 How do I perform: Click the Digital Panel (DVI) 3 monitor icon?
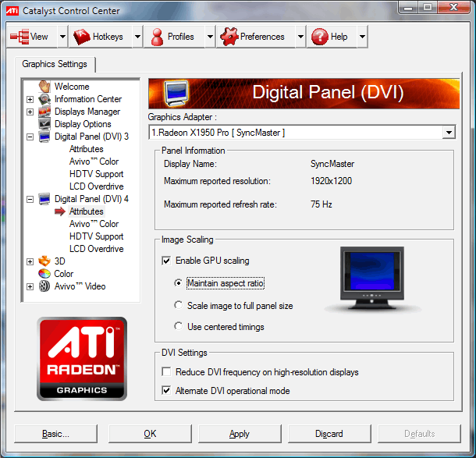click(x=44, y=137)
